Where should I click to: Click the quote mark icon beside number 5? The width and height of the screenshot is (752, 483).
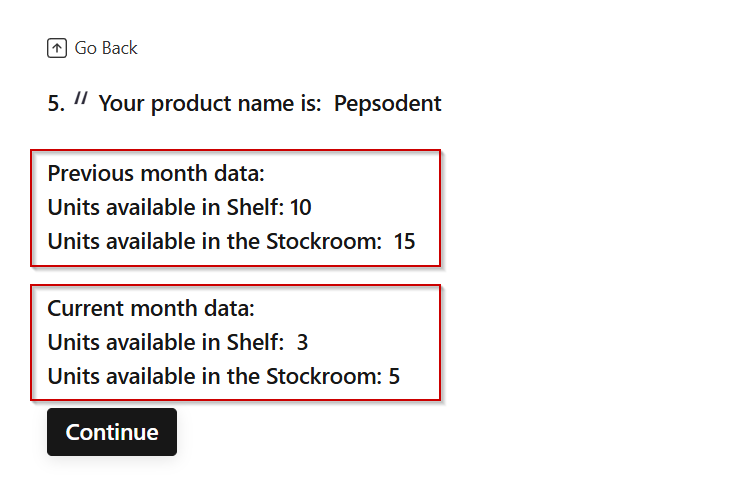(x=81, y=98)
